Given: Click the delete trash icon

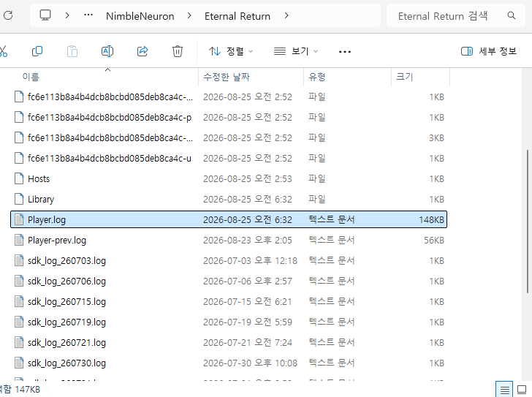Looking at the screenshot, I should pos(178,51).
